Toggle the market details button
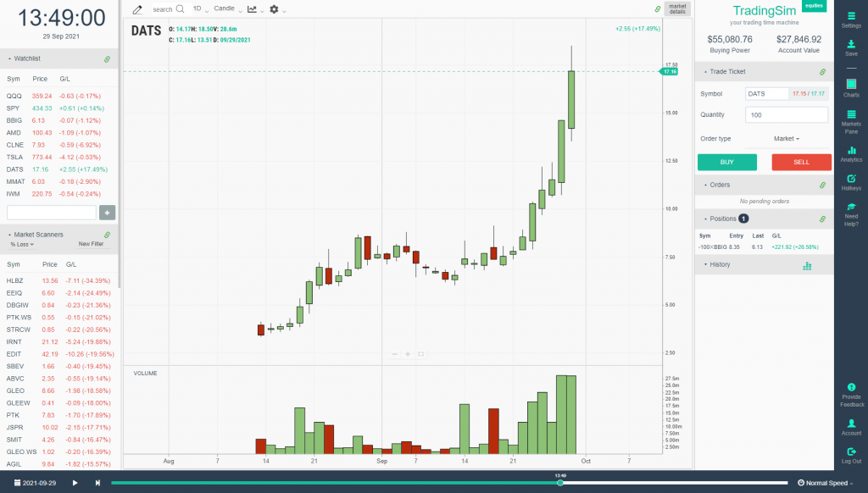Viewport: 868px width, 493px height. coord(678,9)
